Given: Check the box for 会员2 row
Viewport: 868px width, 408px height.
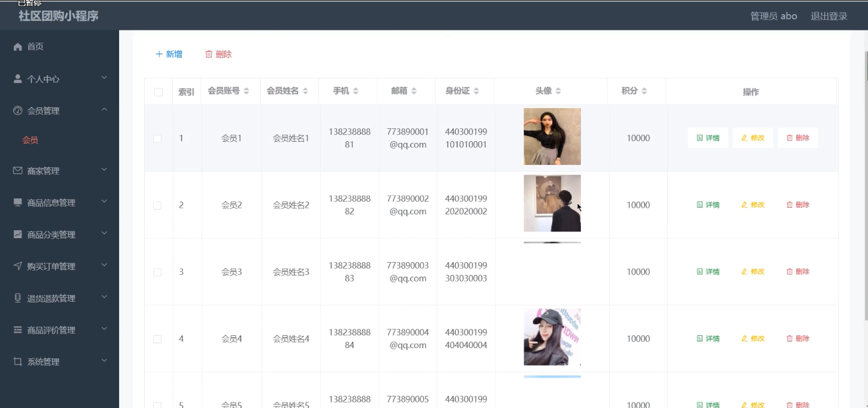Looking at the screenshot, I should pyautogui.click(x=158, y=205).
